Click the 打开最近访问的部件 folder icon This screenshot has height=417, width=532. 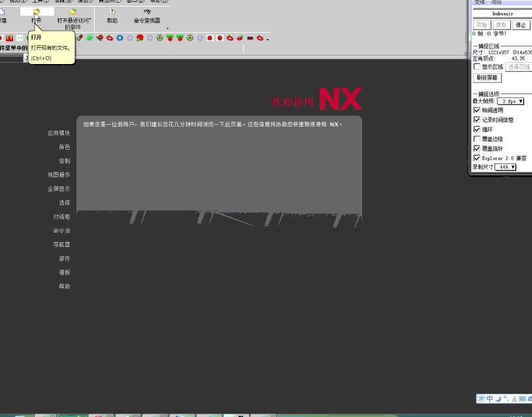(x=73, y=12)
